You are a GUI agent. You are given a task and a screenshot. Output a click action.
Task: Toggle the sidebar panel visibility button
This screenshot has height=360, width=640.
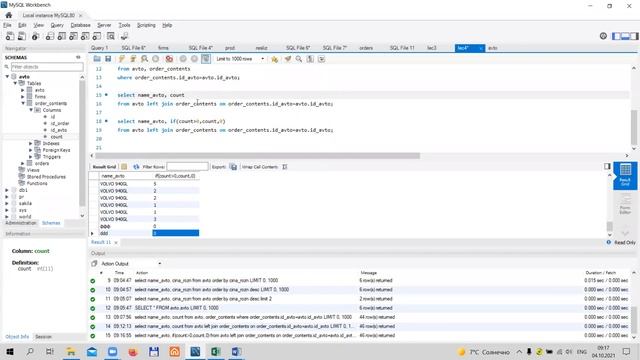[616, 36]
